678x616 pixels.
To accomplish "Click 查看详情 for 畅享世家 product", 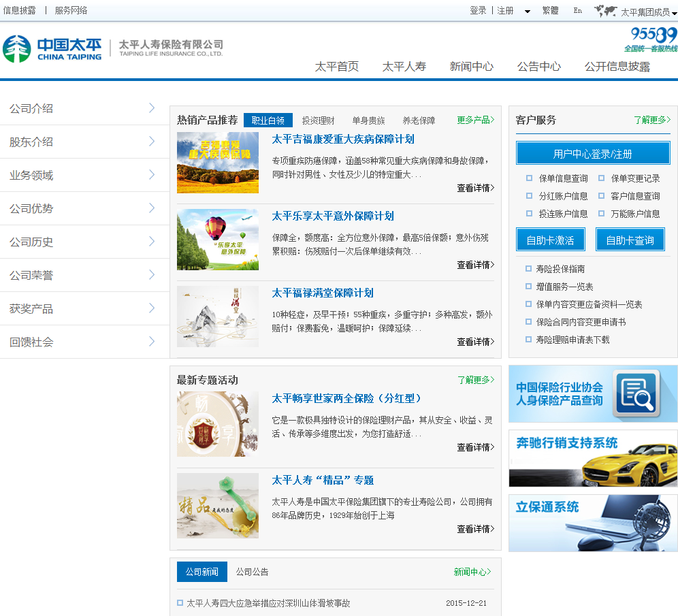I will (x=476, y=447).
